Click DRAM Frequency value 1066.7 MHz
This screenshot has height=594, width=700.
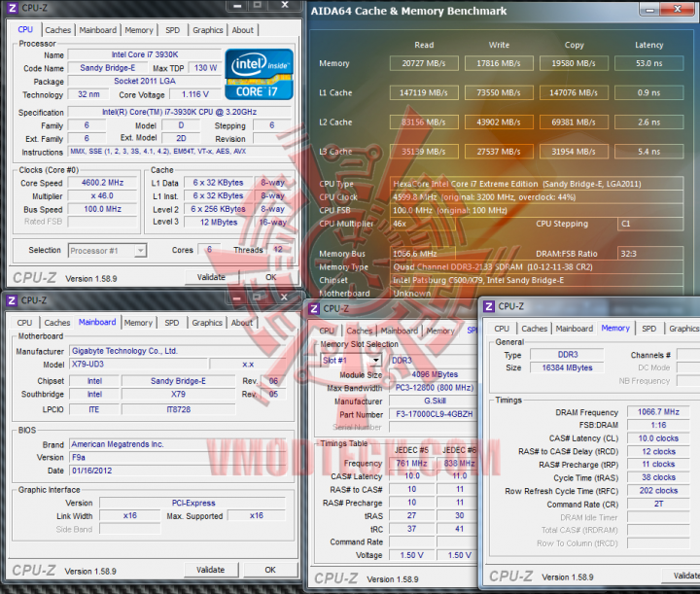tap(658, 412)
